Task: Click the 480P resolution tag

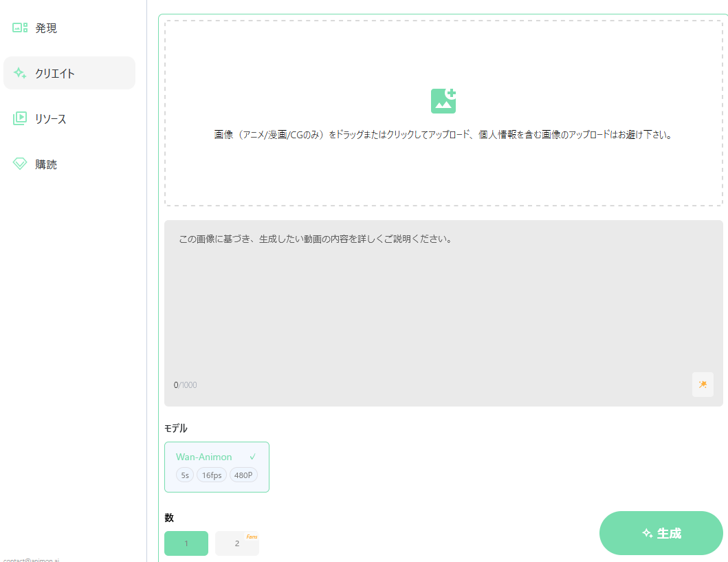Action: 243,475
